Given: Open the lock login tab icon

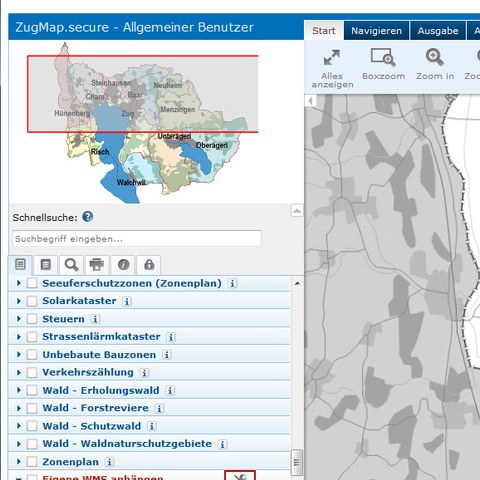Looking at the screenshot, I should [149, 265].
